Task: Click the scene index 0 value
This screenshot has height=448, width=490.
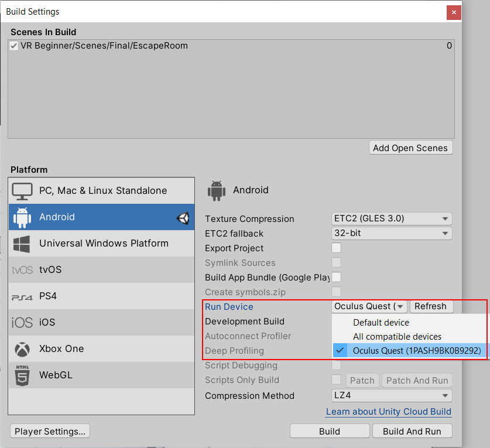Action: click(449, 46)
